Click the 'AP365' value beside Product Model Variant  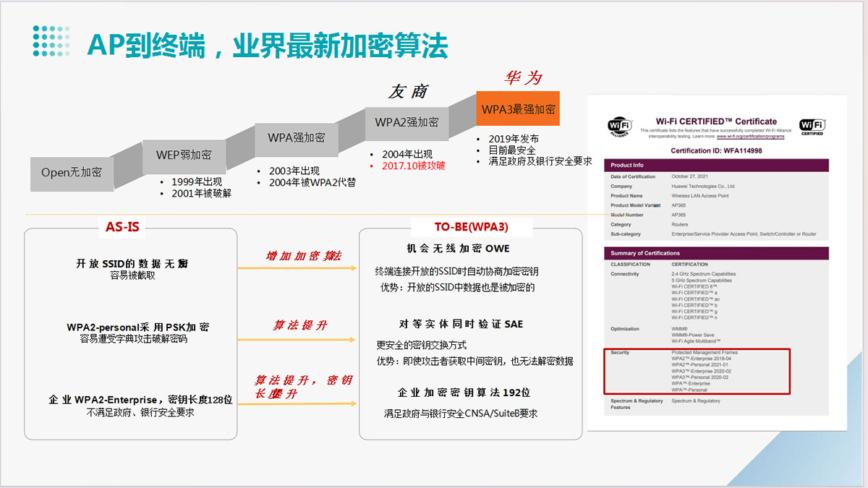coord(679,205)
